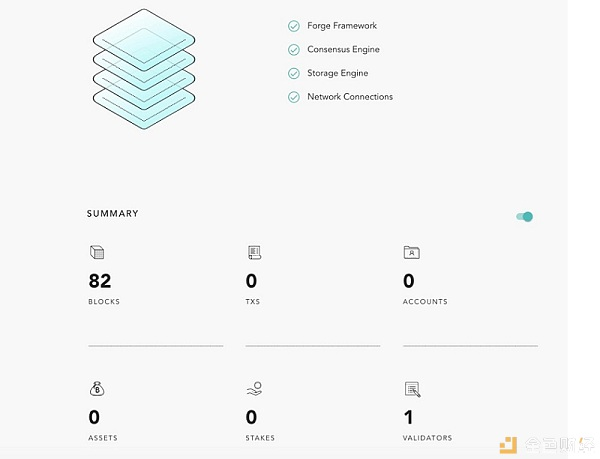600x459 pixels.
Task: Click the ASSETS label
Action: pos(103,438)
